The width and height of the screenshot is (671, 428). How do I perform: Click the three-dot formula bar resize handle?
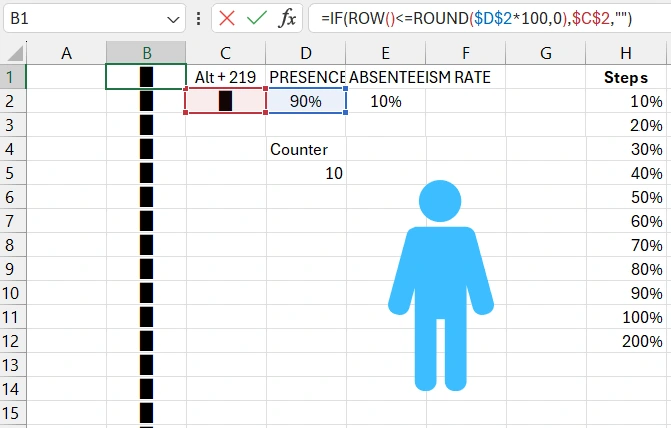(x=200, y=18)
